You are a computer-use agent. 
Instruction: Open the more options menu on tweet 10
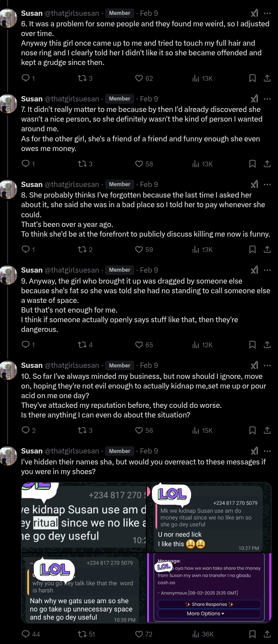pos(267,365)
